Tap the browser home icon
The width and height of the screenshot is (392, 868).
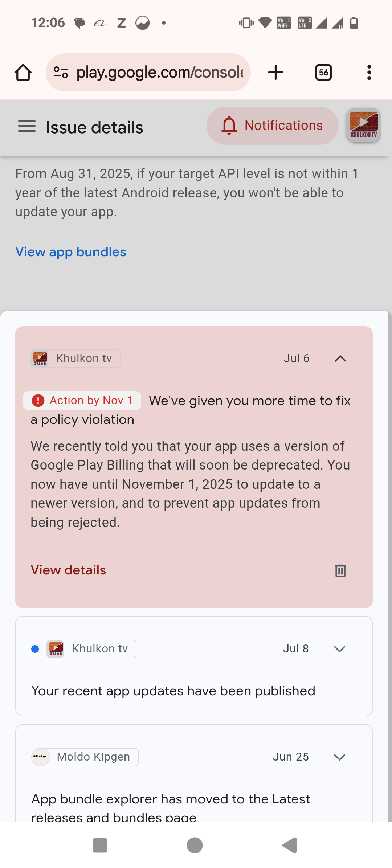point(23,73)
